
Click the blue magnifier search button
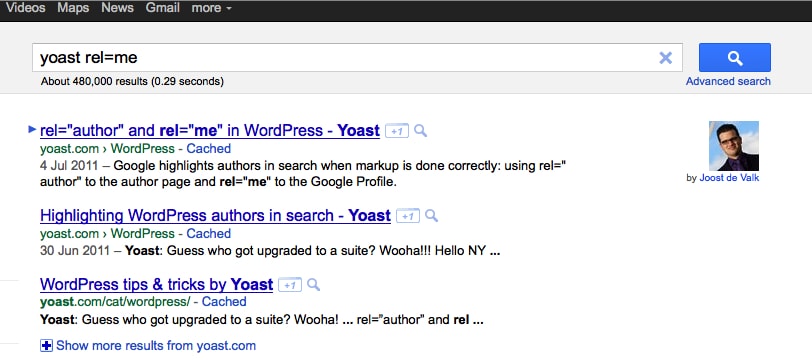click(x=734, y=57)
